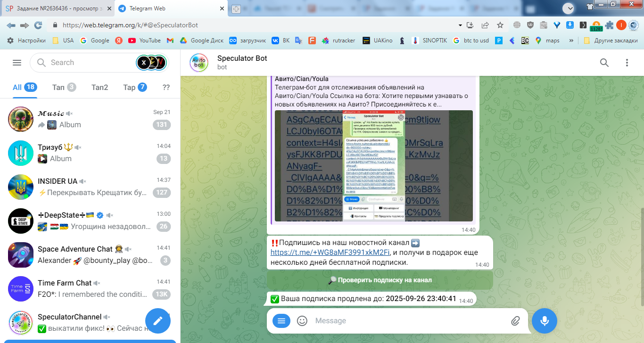Click the blue download extension icon
The width and height of the screenshot is (644, 343).
pos(570,25)
